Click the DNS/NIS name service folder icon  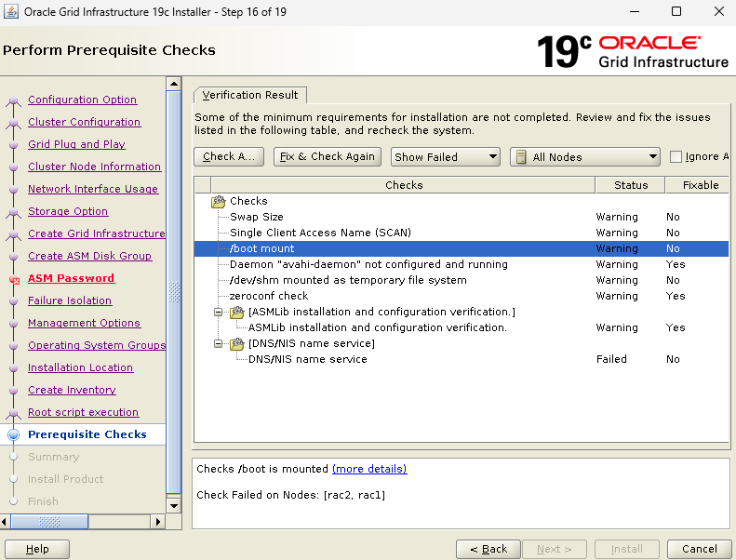237,343
